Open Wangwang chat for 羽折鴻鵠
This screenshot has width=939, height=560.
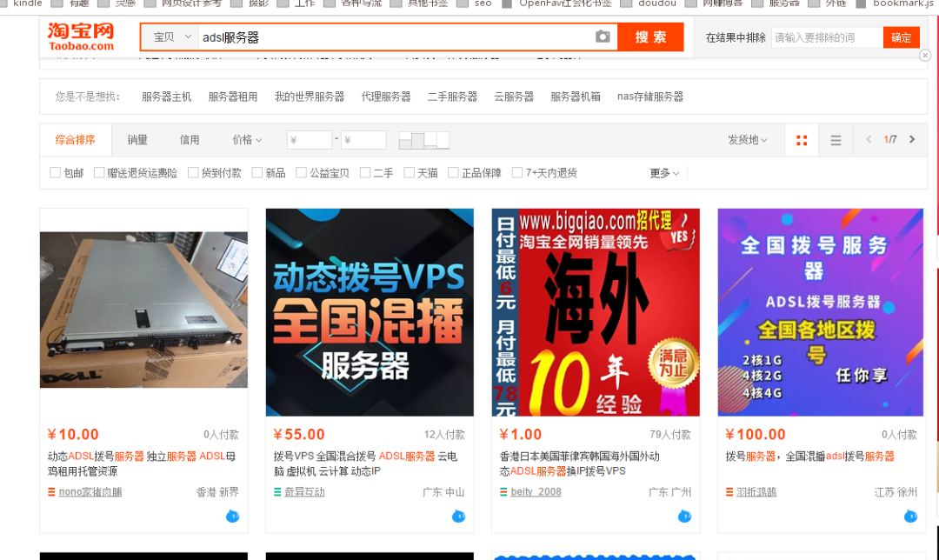[910, 517]
